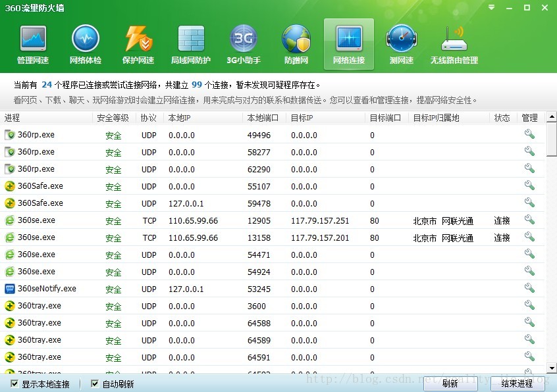557x392 pixels.
Task: Select 360Safe.exe row with port 55107
Action: (272, 186)
